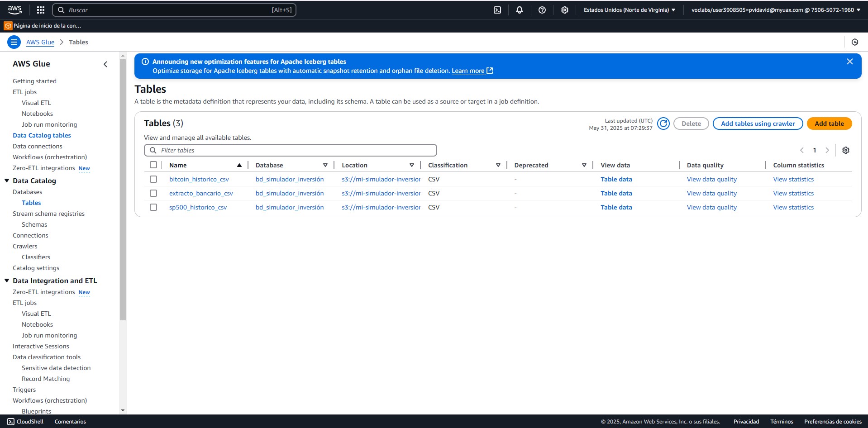View Table data for bitcoin_historico_csv
This screenshot has width=868, height=428.
pos(616,179)
